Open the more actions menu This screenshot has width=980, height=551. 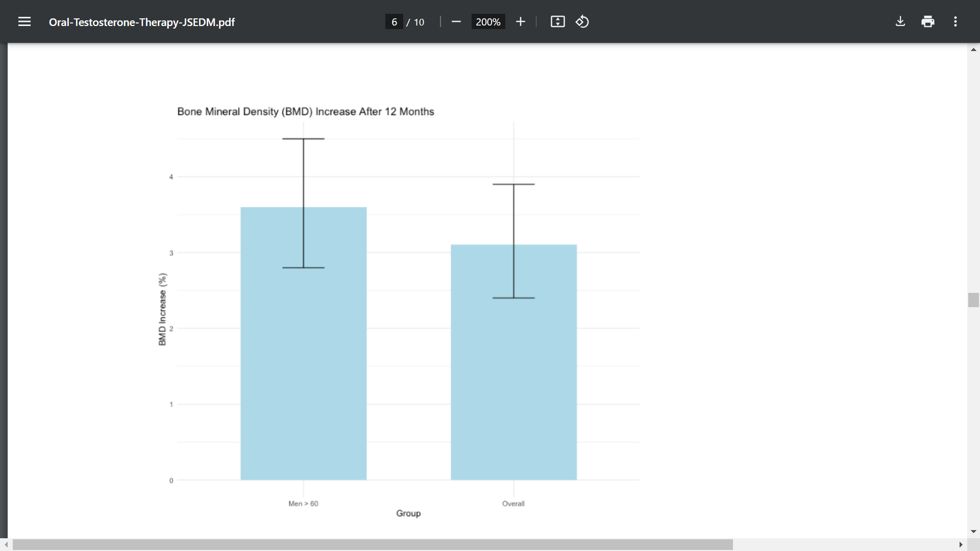click(955, 21)
